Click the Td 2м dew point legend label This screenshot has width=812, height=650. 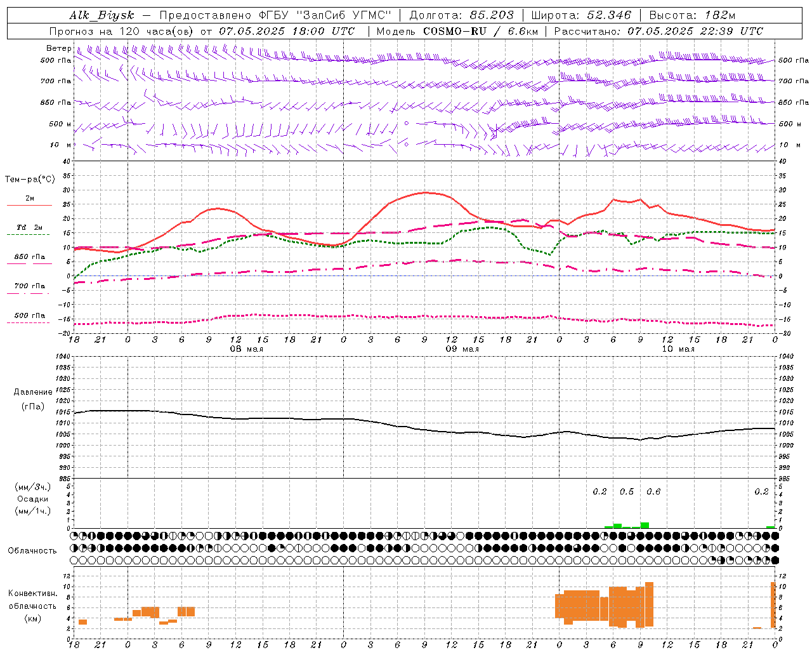(x=30, y=227)
